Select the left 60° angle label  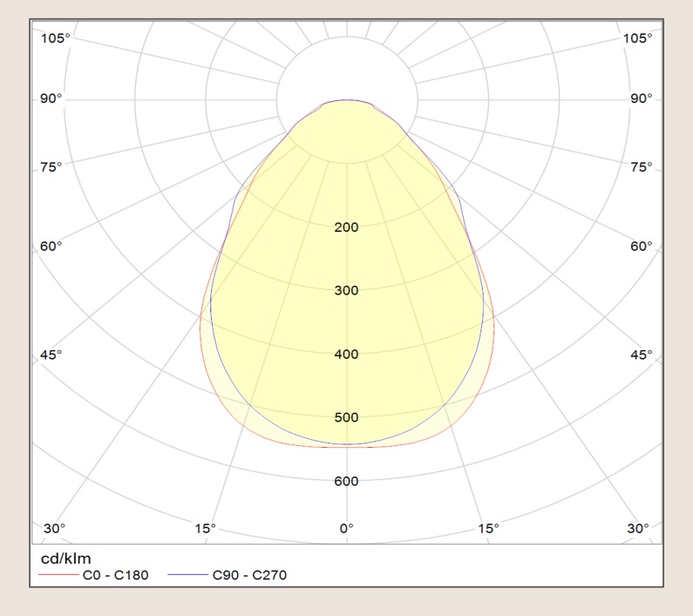click(x=51, y=247)
